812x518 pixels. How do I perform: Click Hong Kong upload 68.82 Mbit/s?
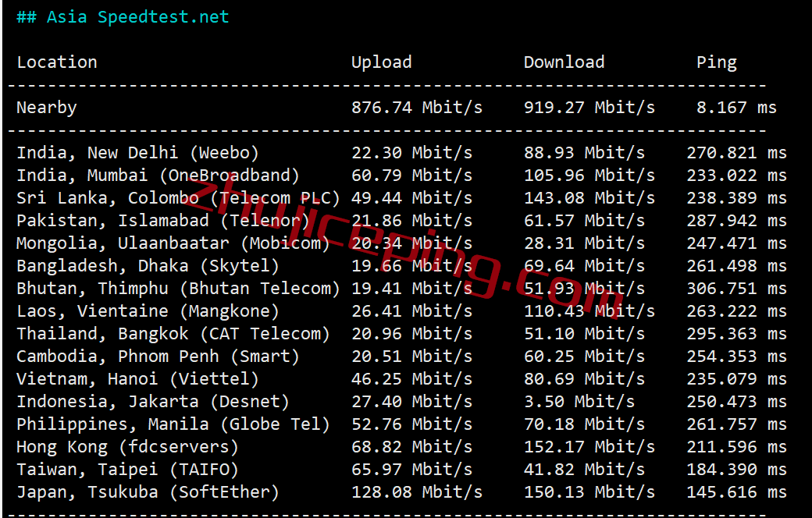411,447
